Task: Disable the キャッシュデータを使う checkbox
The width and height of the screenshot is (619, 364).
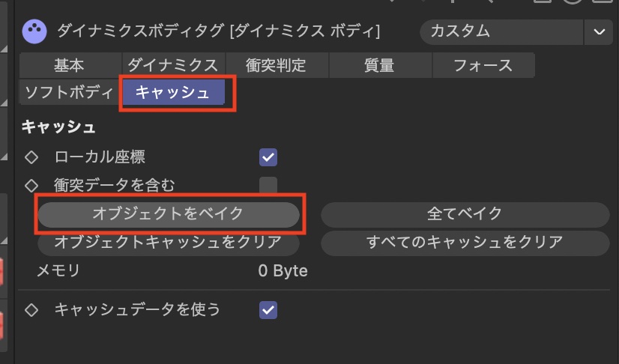Action: [268, 309]
